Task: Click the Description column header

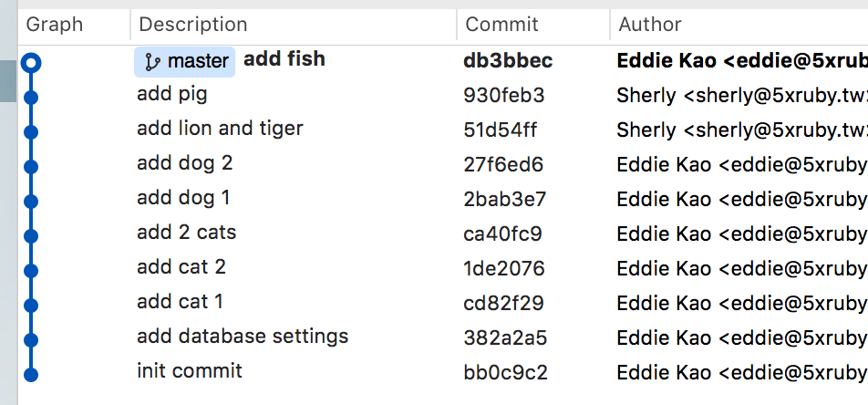Action: [192, 25]
